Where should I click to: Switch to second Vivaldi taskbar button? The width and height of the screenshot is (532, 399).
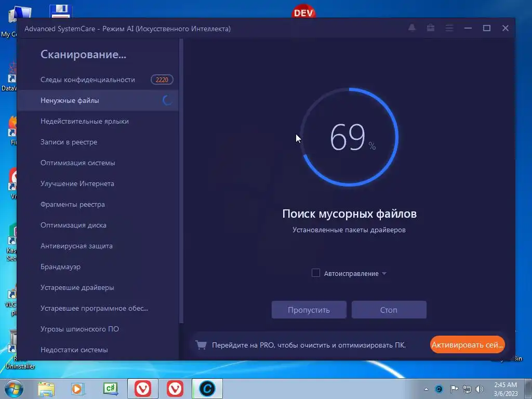tap(175, 389)
